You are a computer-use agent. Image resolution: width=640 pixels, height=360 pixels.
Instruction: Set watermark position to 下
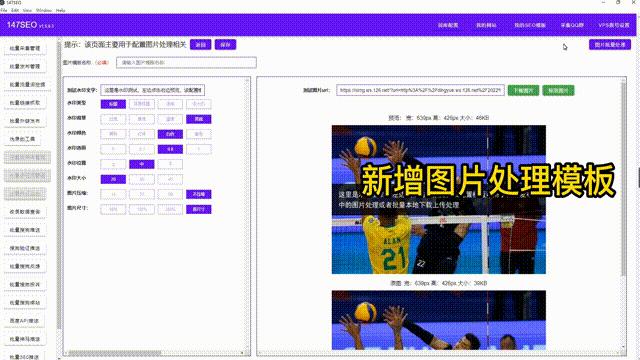(x=170, y=164)
